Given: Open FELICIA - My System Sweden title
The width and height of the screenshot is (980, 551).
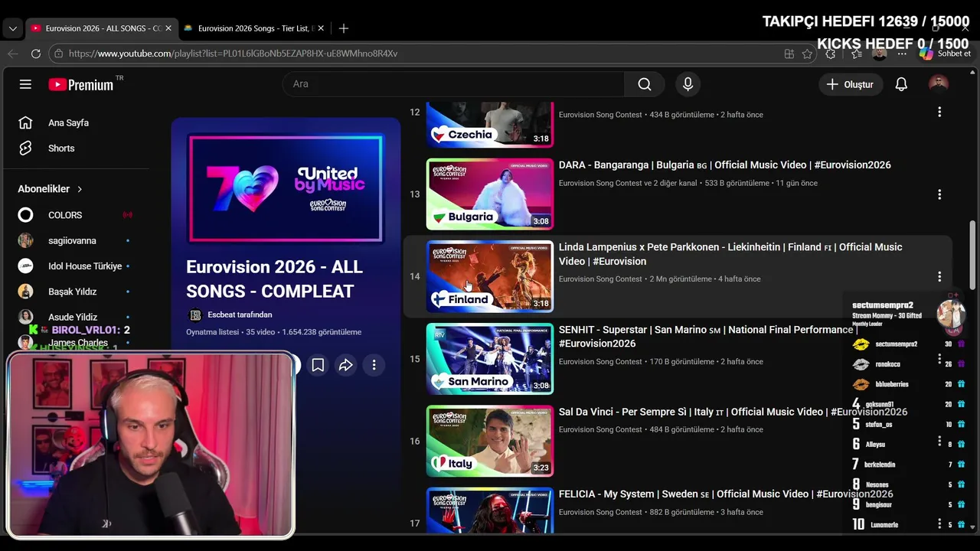Looking at the screenshot, I should coord(726,494).
